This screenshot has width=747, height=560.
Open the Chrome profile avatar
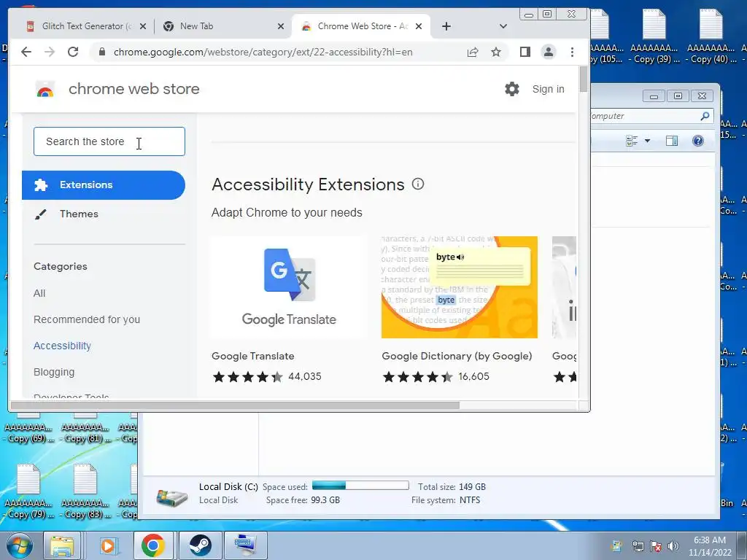[x=549, y=52]
